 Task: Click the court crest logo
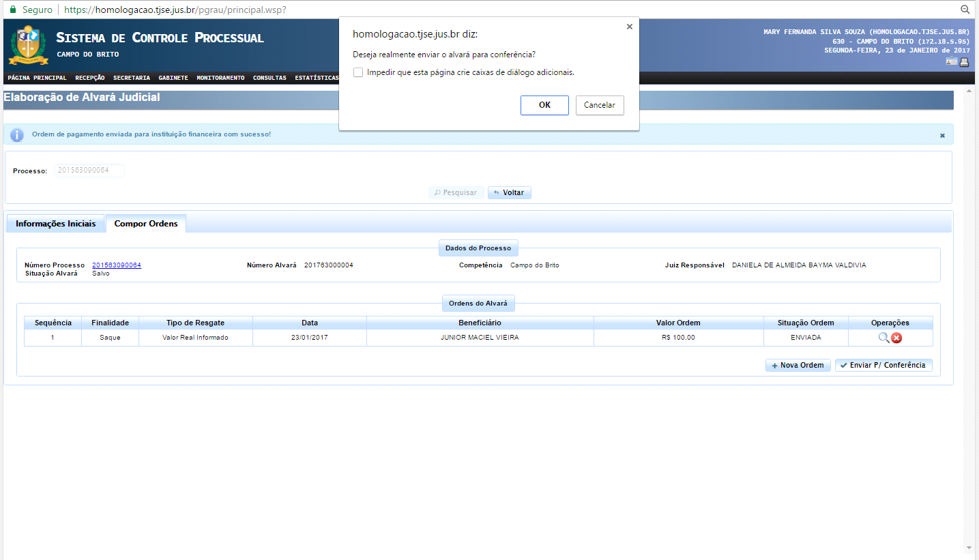click(28, 44)
